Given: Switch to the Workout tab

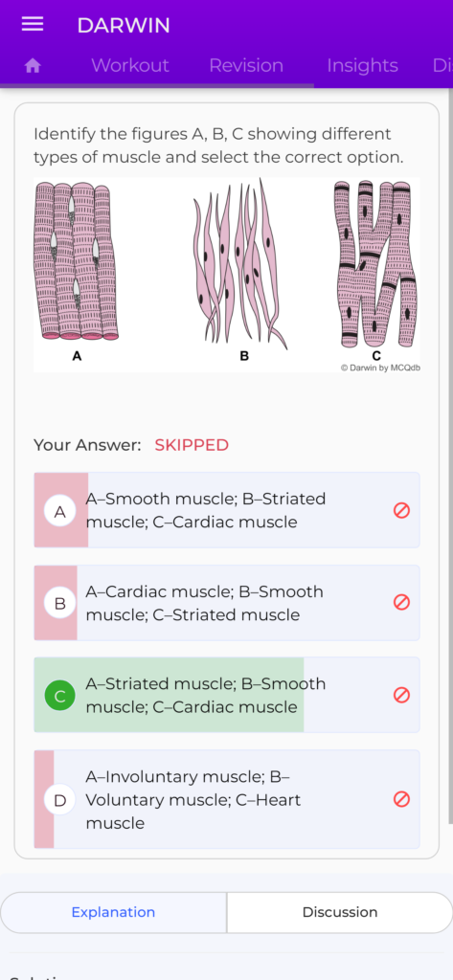Looking at the screenshot, I should click(x=130, y=66).
